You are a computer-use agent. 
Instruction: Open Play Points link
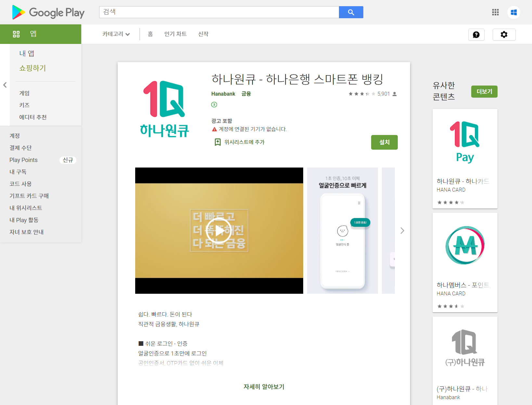[23, 160]
